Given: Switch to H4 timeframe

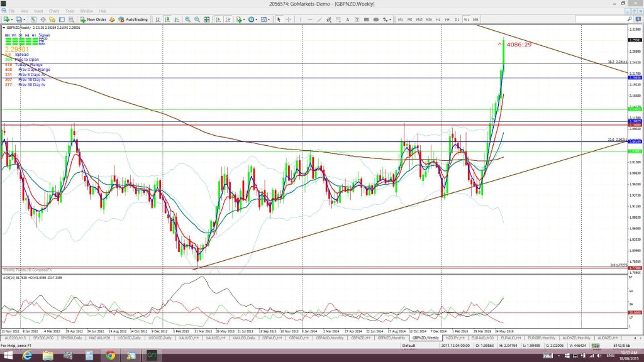Looking at the screenshot, I should [447, 19].
